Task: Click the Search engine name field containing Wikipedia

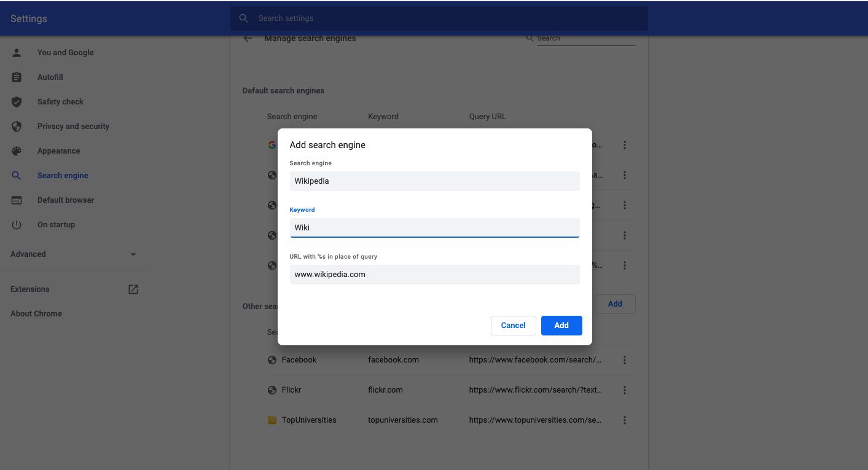Action: tap(434, 181)
